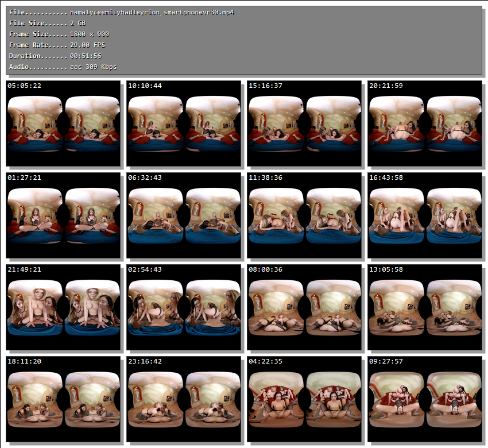This screenshot has width=488, height=448.
Task: Select the frame stamped 23:16:42
Action: 184,399
